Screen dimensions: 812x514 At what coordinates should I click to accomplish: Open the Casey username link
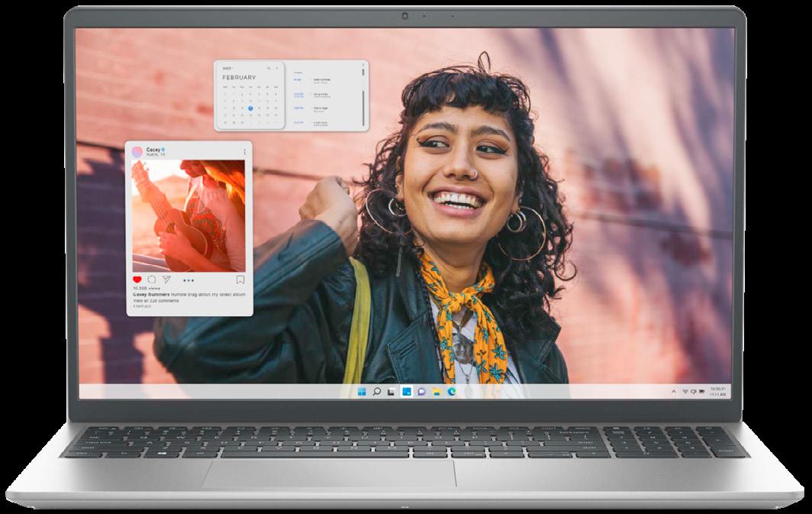point(153,149)
